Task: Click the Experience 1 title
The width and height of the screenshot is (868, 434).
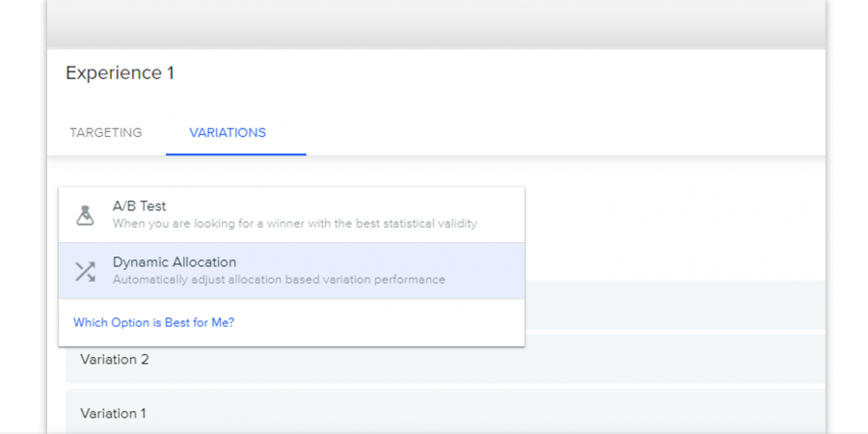Action: pos(121,73)
